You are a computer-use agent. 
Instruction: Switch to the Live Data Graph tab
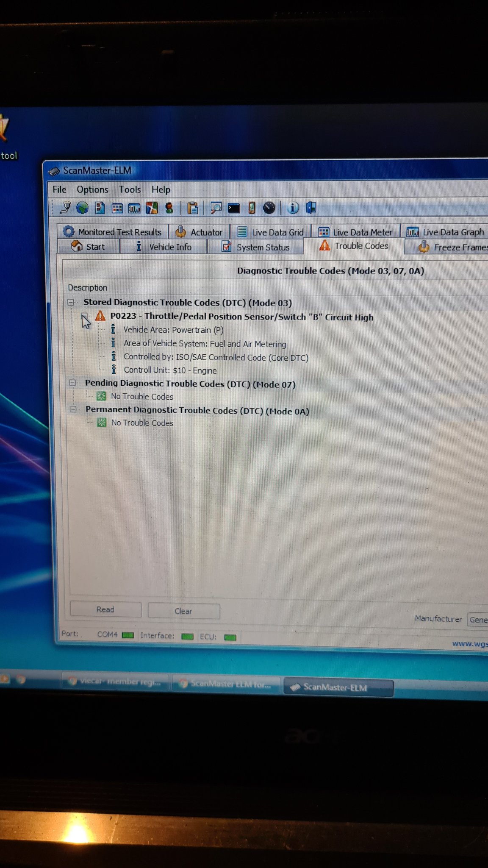[445, 232]
